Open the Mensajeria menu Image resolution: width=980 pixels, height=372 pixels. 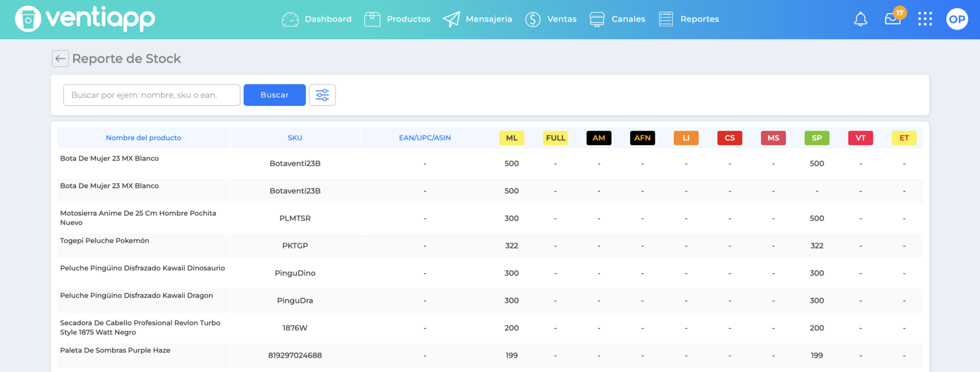[x=478, y=19]
